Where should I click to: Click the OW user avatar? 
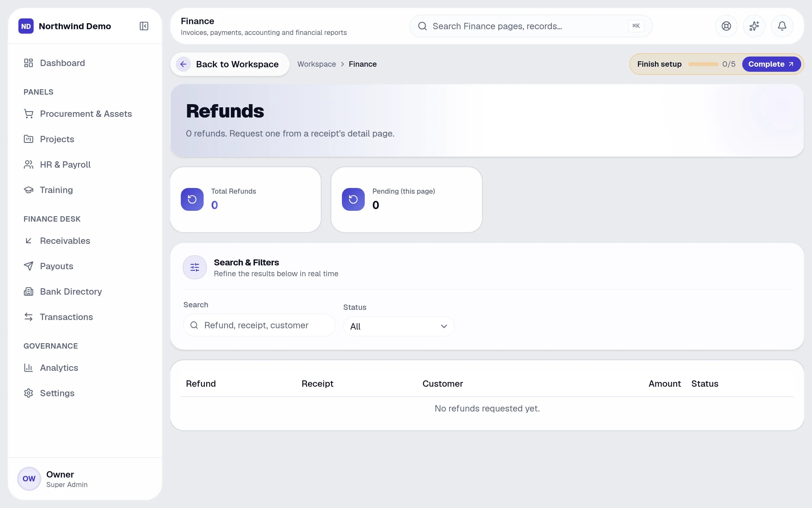tap(29, 478)
